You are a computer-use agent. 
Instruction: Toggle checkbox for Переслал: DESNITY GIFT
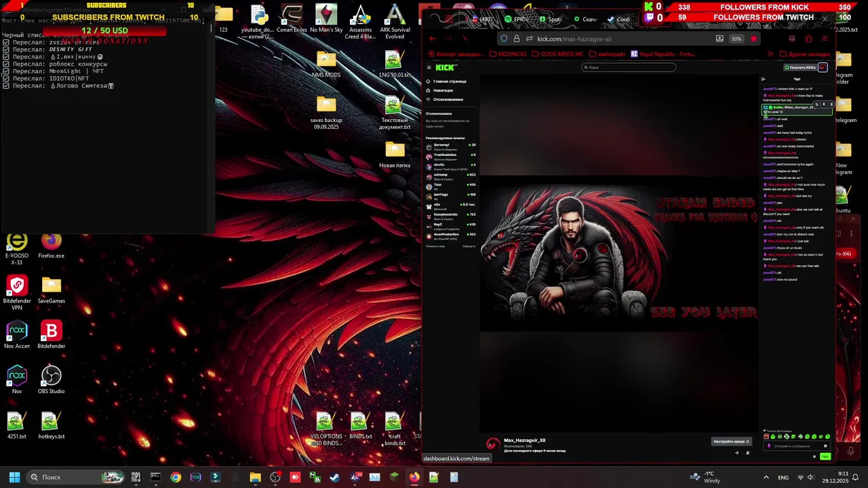point(6,49)
